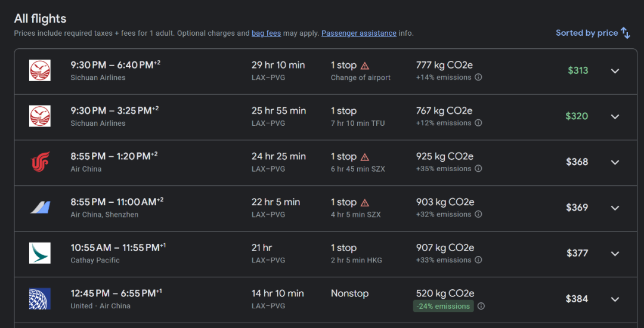The width and height of the screenshot is (644, 328).
Task: Expand the $368 Air China flight
Action: click(615, 162)
